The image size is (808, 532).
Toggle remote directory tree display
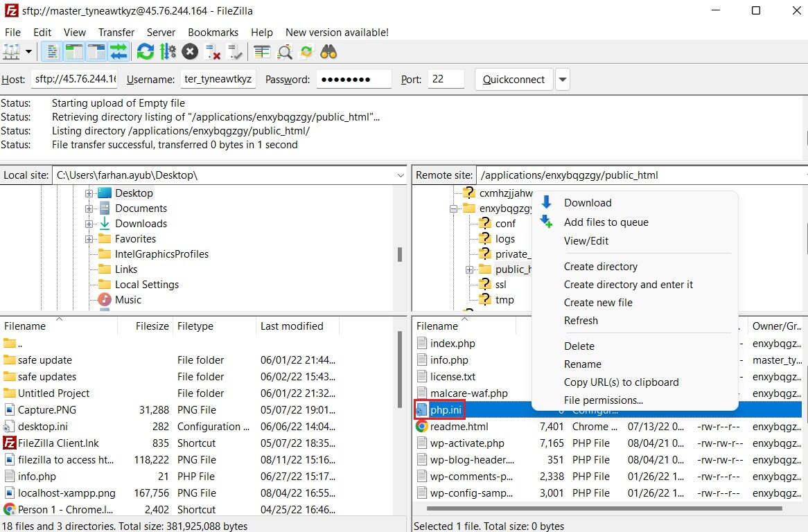pos(96,51)
